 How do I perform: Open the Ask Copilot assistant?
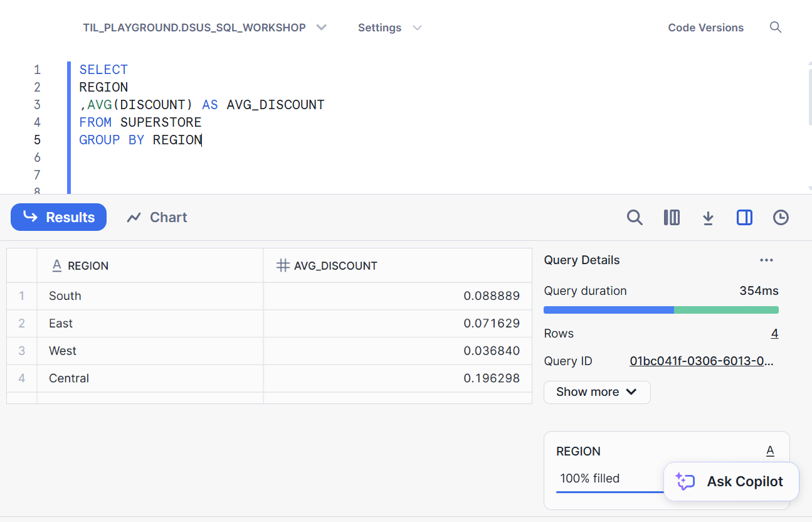tap(731, 482)
